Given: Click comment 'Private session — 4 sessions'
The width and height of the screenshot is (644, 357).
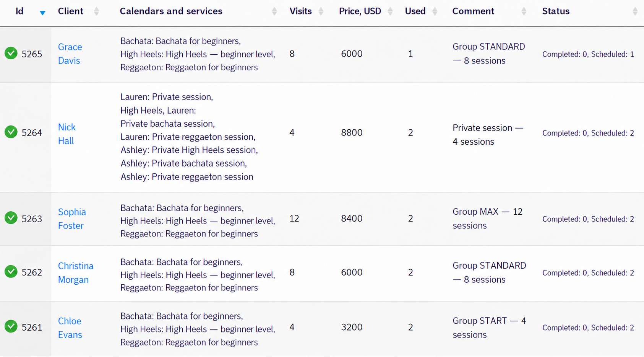Looking at the screenshot, I should pos(488,135).
